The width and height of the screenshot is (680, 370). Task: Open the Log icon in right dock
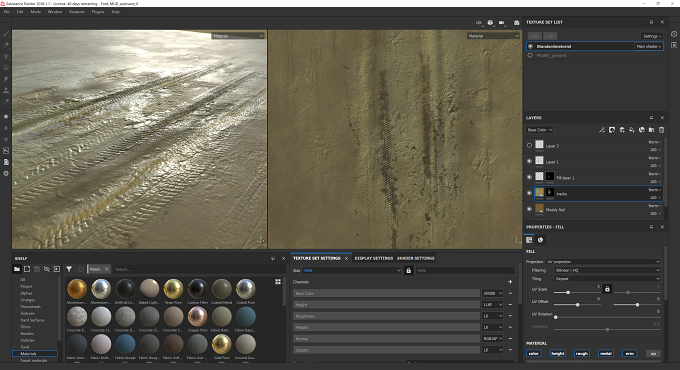point(674,45)
